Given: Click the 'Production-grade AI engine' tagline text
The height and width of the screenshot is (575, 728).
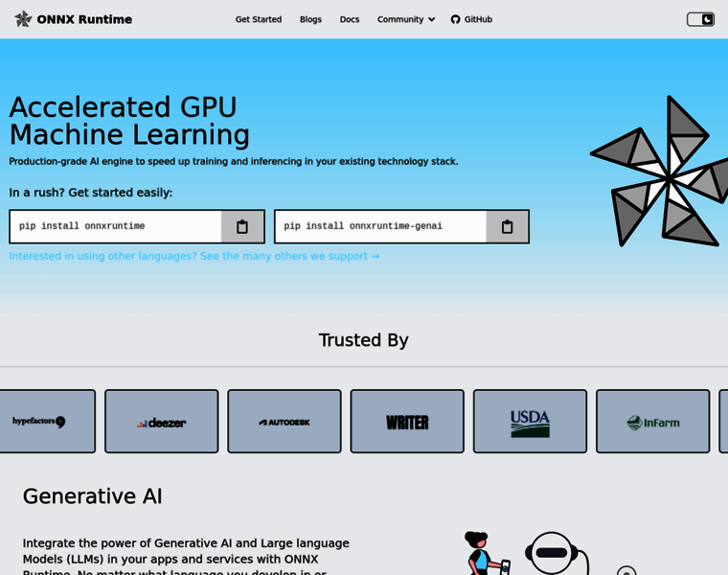Looking at the screenshot, I should (234, 162).
